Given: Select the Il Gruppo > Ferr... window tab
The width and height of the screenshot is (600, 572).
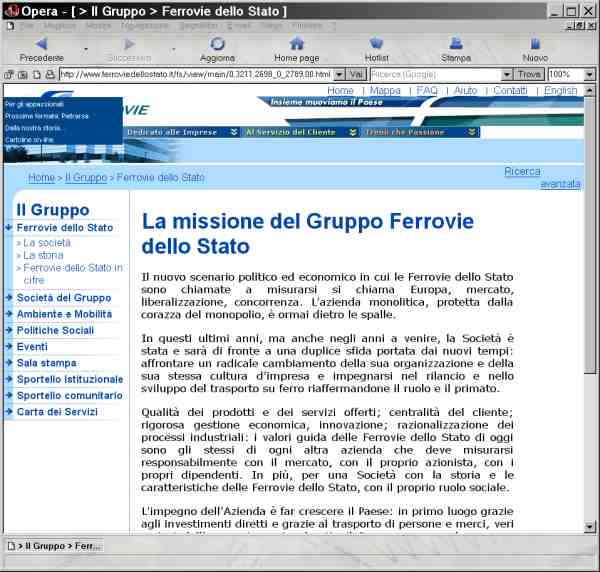Looking at the screenshot, I should [x=54, y=546].
